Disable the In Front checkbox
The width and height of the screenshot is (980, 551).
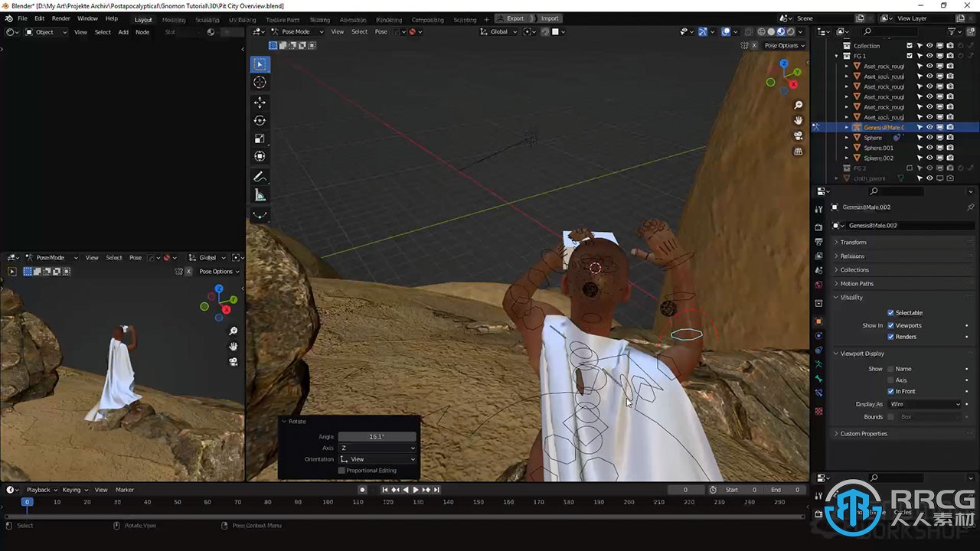(x=890, y=391)
